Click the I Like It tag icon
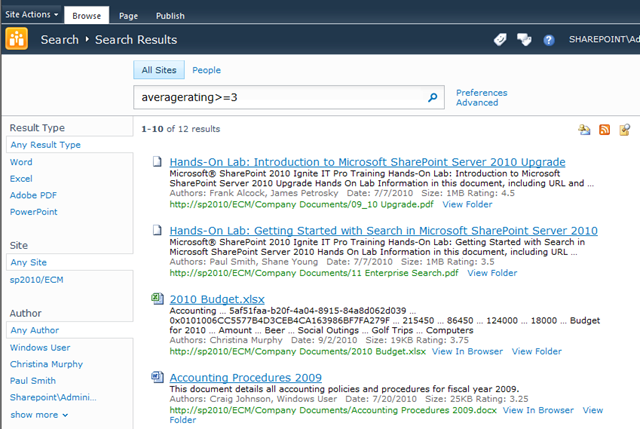640x429 pixels. pos(500,40)
